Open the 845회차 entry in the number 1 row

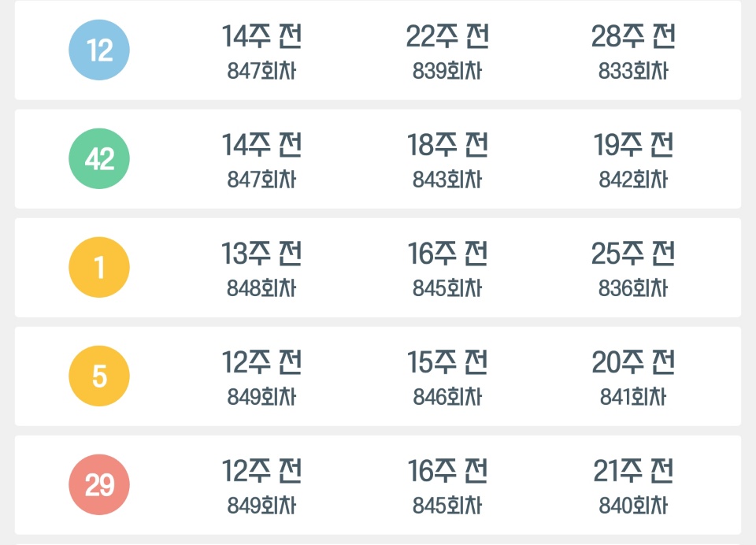[x=447, y=288]
